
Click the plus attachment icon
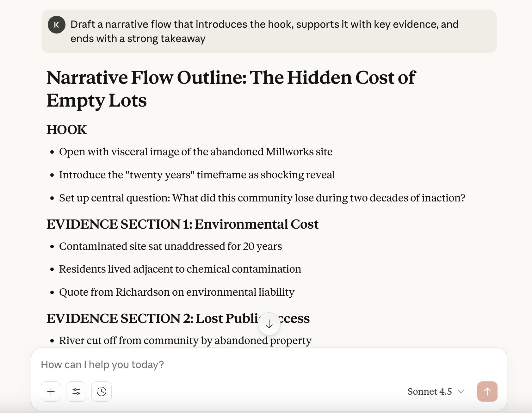point(51,391)
